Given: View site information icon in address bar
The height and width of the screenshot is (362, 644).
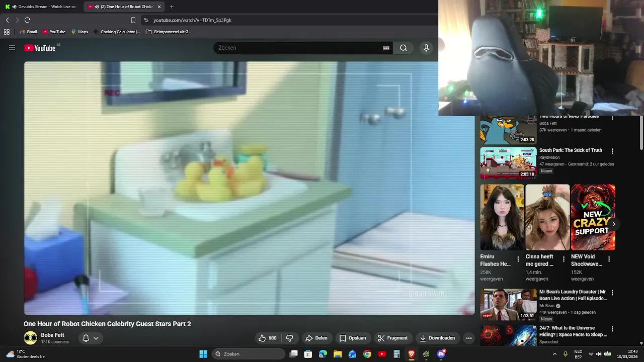Looking at the screenshot, I should pyautogui.click(x=146, y=20).
